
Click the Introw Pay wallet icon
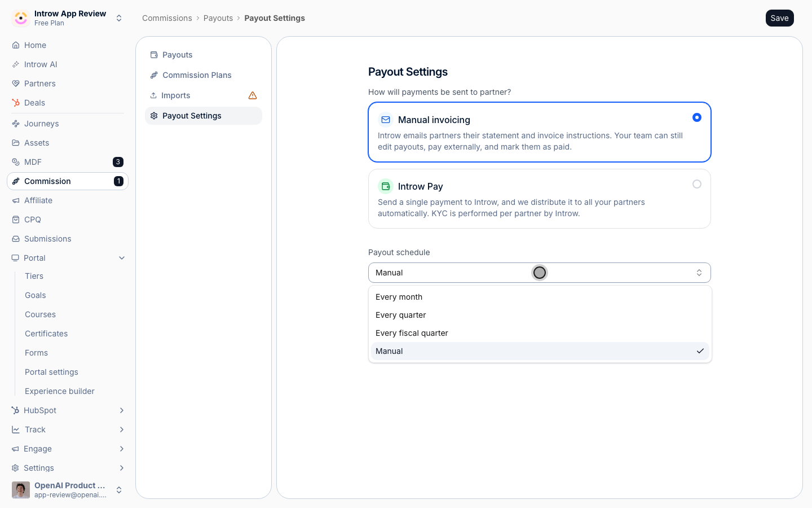point(386,186)
